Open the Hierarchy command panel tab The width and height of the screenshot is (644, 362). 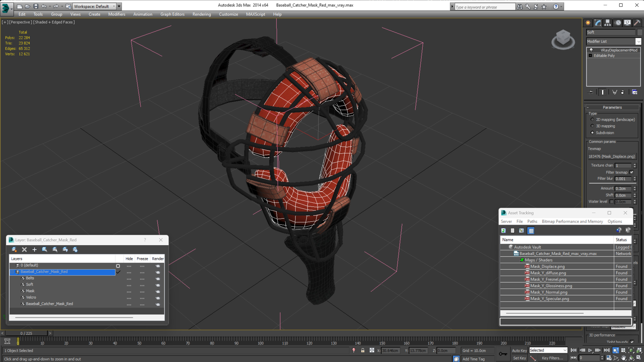click(x=607, y=23)
